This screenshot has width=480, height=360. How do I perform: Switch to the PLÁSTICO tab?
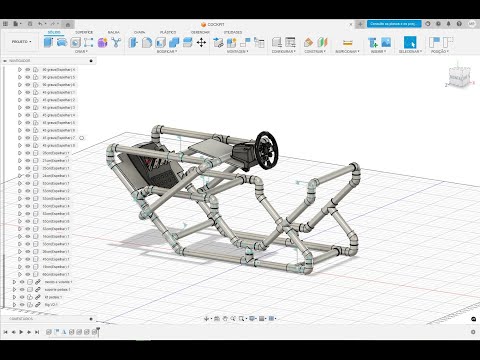168,32
